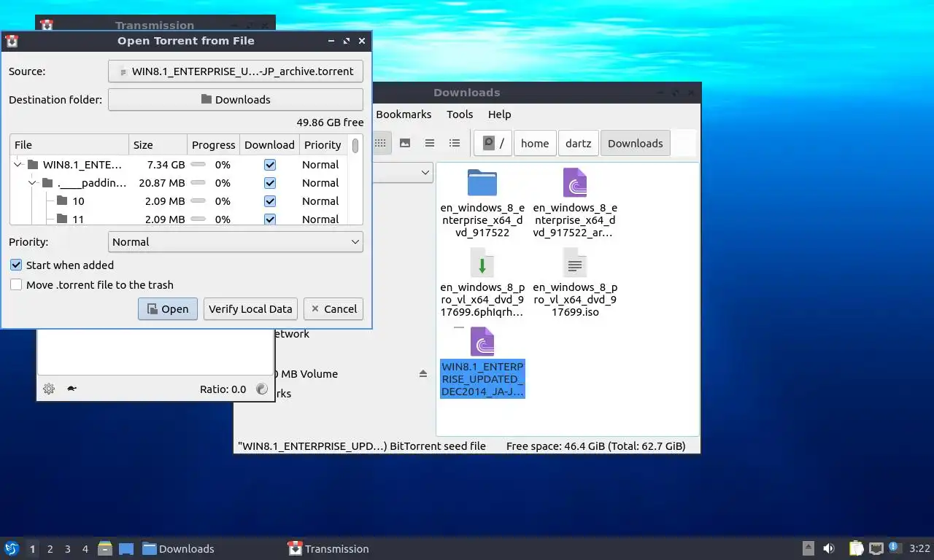Select en_windows_8_pro_vl_x64_dvd_917699.iso file
Screen dimensions: 934x560
(575, 262)
